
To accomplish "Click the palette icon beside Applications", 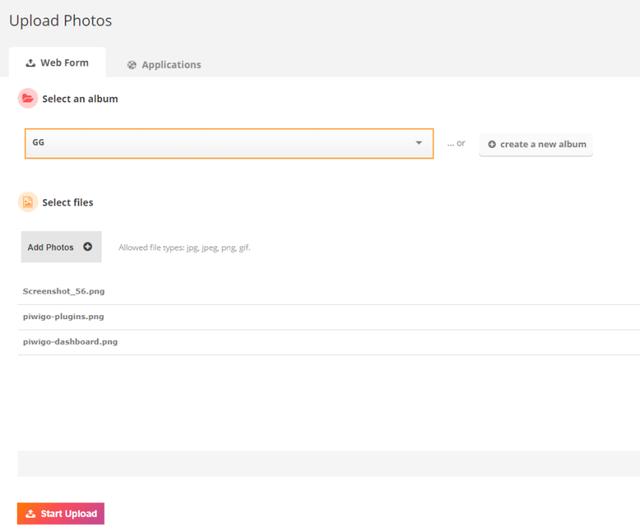I will (x=131, y=65).
